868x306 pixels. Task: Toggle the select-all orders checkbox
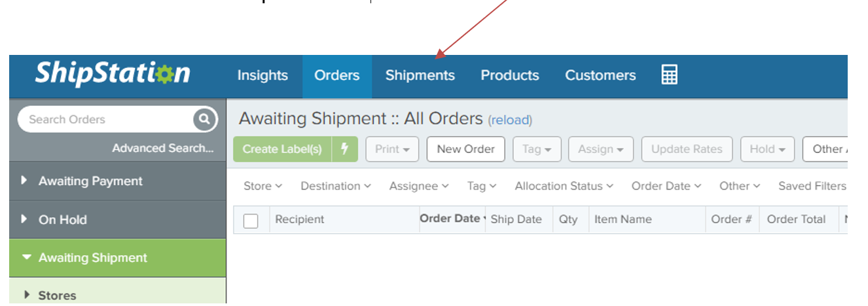tap(251, 220)
